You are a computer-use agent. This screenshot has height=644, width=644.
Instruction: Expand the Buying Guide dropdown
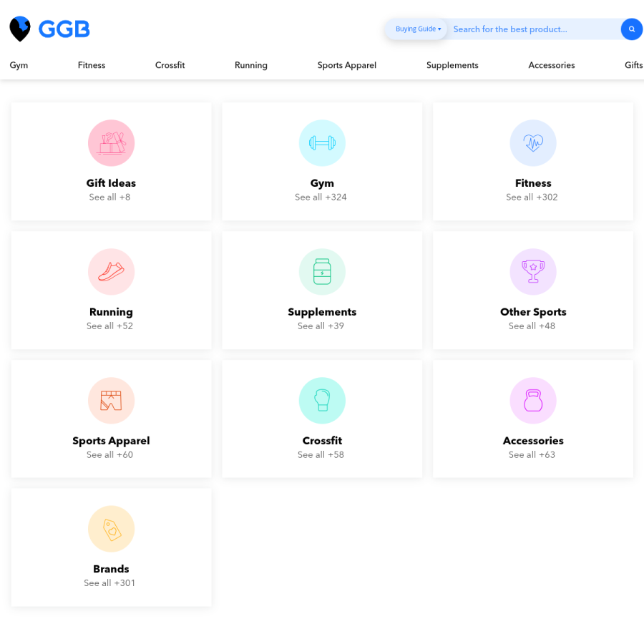(x=416, y=29)
